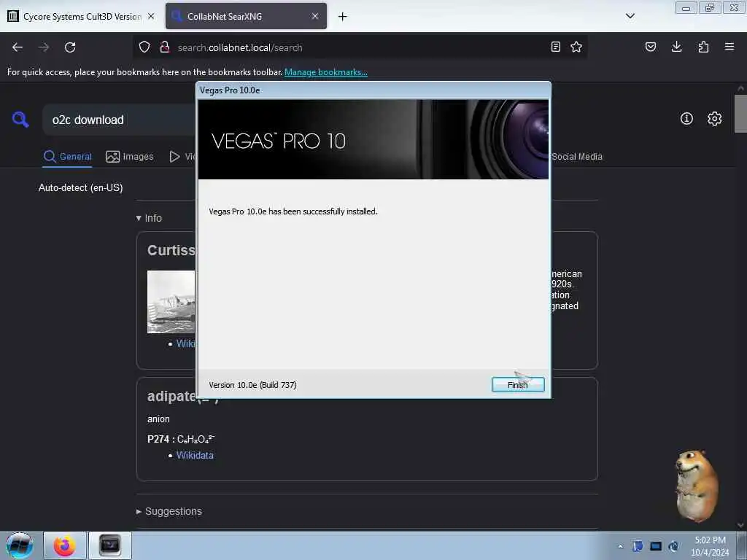Open Auto-detect (en-US) language selector
Screen dimensions: 747x560
(x=80, y=187)
